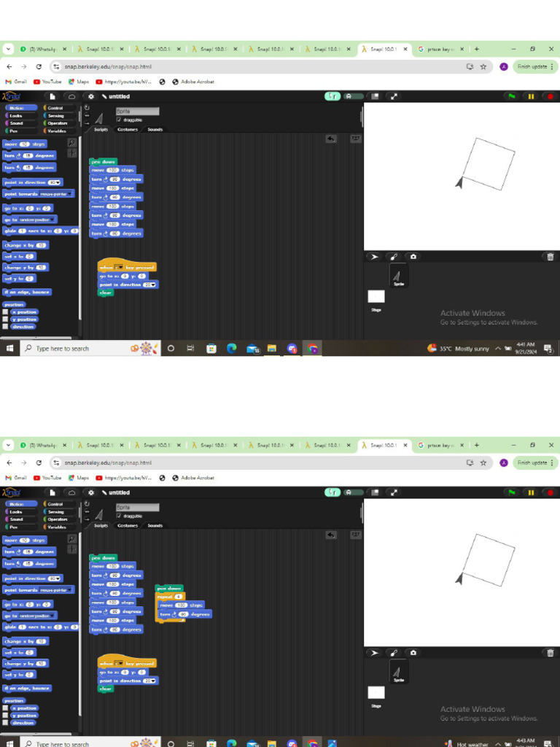Click the undo arrow in lower scripting area
This screenshot has height=747, width=560.
point(331,535)
